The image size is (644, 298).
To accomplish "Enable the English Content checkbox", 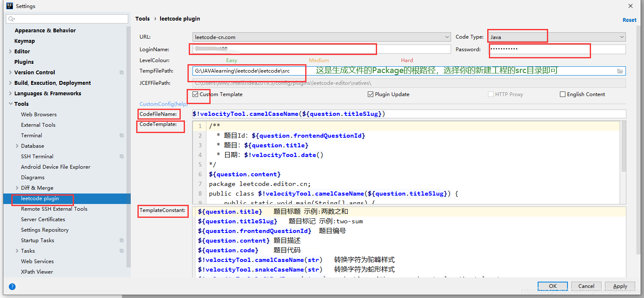I will 562,94.
